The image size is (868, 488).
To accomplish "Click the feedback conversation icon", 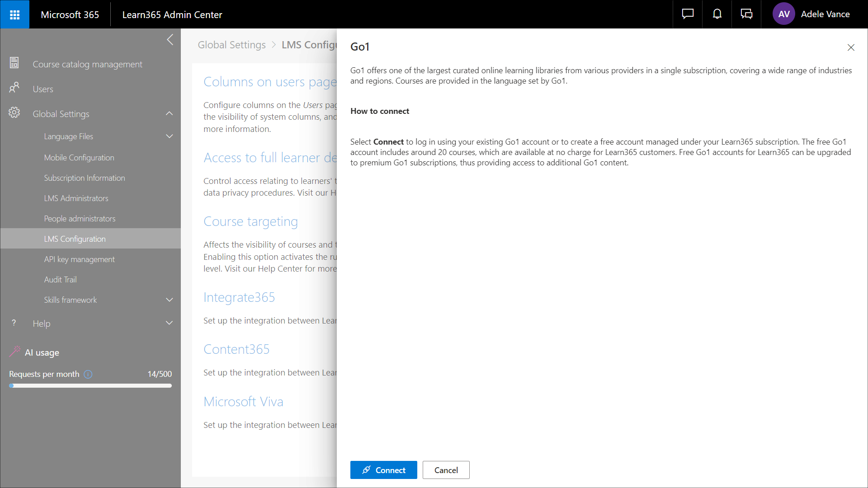I will tap(746, 14).
